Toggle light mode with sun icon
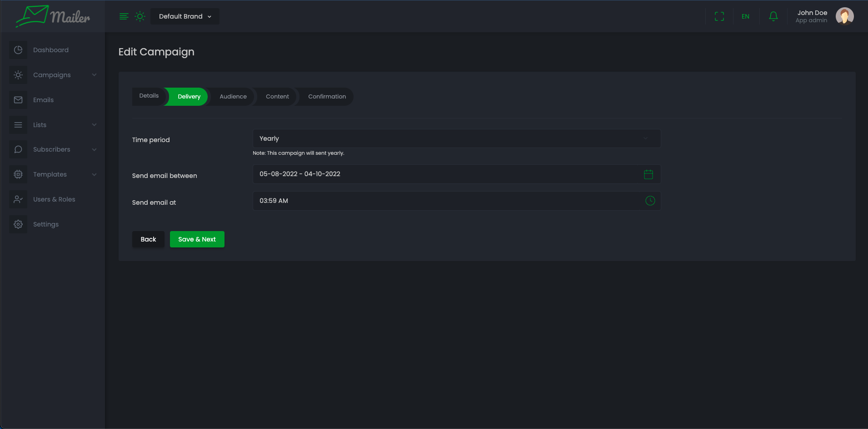This screenshot has width=868, height=429. 140,16
